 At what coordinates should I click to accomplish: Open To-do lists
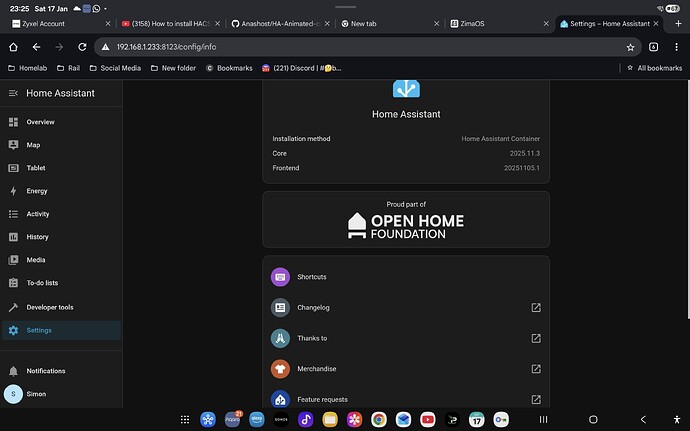click(x=61, y=283)
